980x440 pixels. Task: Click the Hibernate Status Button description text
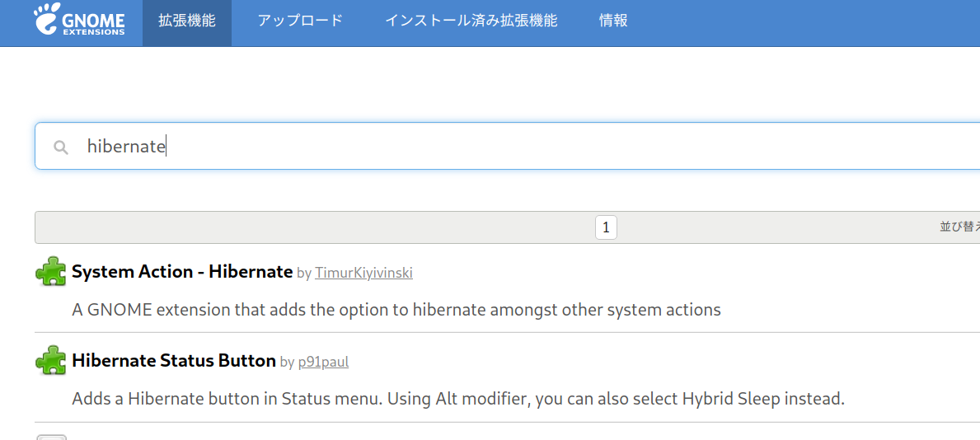457,400
